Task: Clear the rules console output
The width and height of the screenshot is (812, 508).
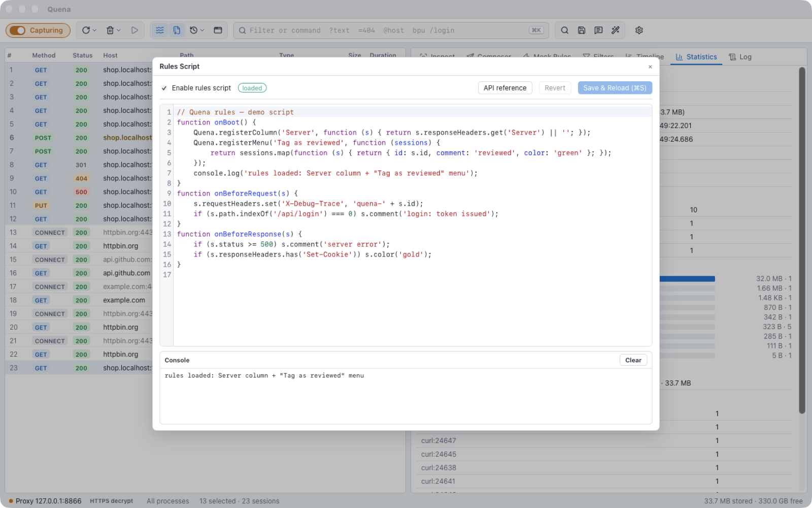Action: pyautogui.click(x=633, y=360)
